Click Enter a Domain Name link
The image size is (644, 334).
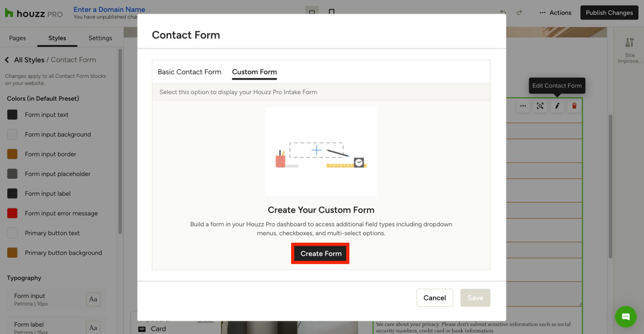click(x=109, y=10)
